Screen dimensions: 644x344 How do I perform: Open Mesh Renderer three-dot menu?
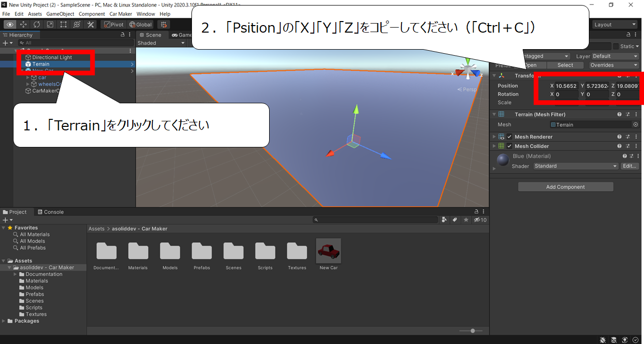(x=637, y=137)
